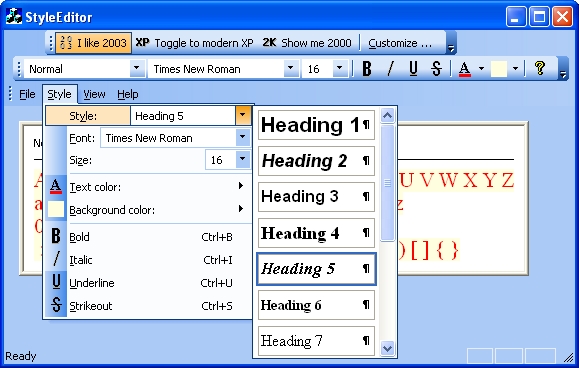The width and height of the screenshot is (579, 368).
Task: Open the Help menu
Action: pos(128,94)
